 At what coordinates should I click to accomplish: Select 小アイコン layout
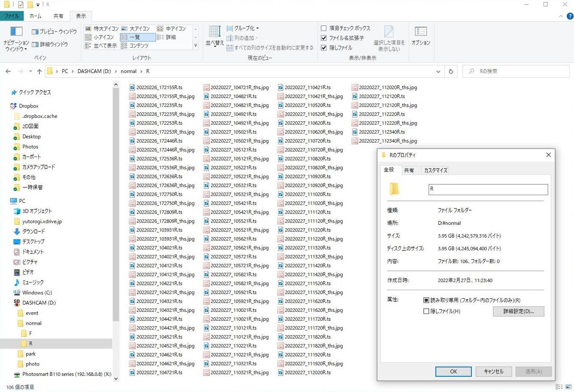click(x=99, y=37)
